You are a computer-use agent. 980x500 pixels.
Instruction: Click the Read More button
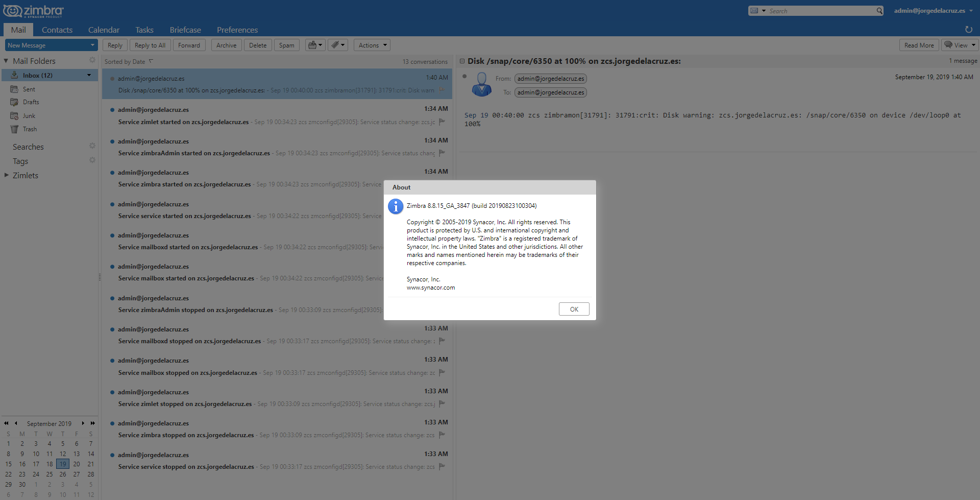[919, 45]
